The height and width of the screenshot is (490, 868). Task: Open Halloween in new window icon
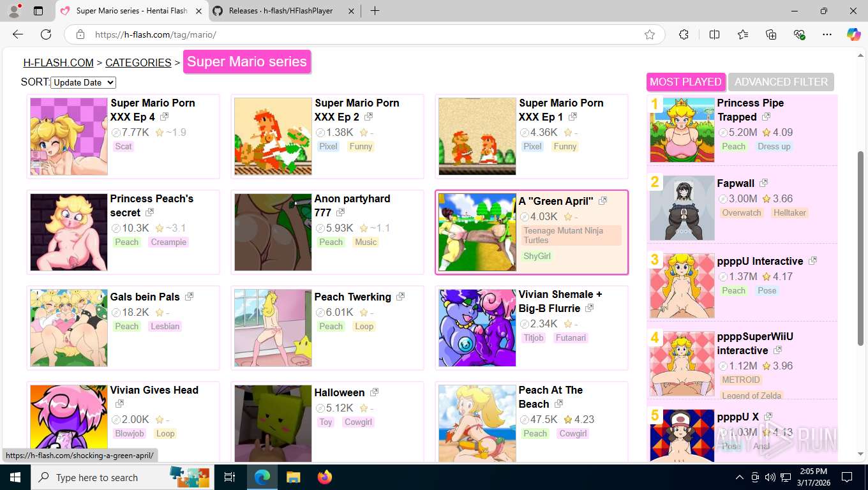(374, 392)
